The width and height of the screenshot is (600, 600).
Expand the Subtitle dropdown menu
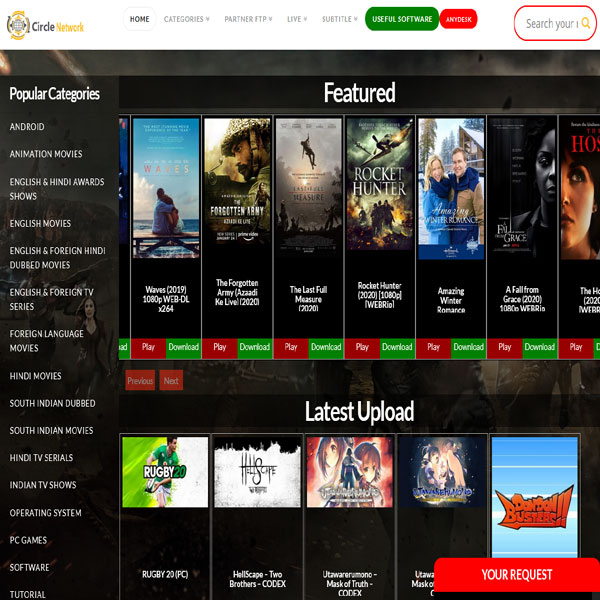click(340, 19)
